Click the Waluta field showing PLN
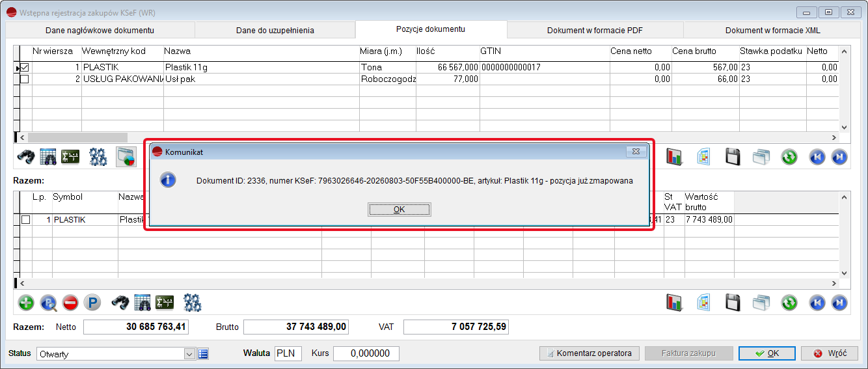 pyautogui.click(x=288, y=353)
